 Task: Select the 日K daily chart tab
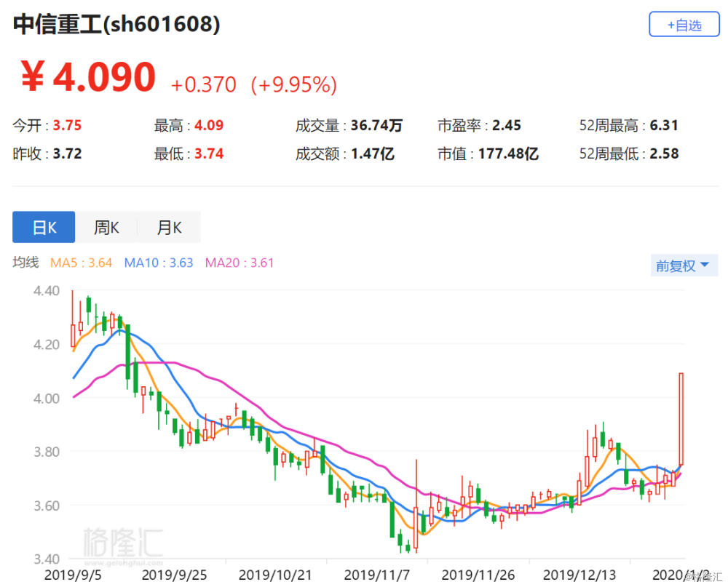[44, 227]
